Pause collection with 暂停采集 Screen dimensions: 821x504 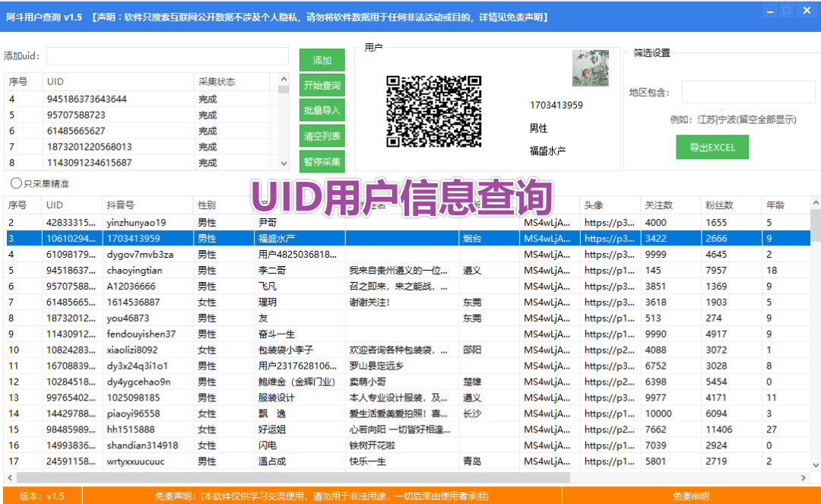coord(322,162)
